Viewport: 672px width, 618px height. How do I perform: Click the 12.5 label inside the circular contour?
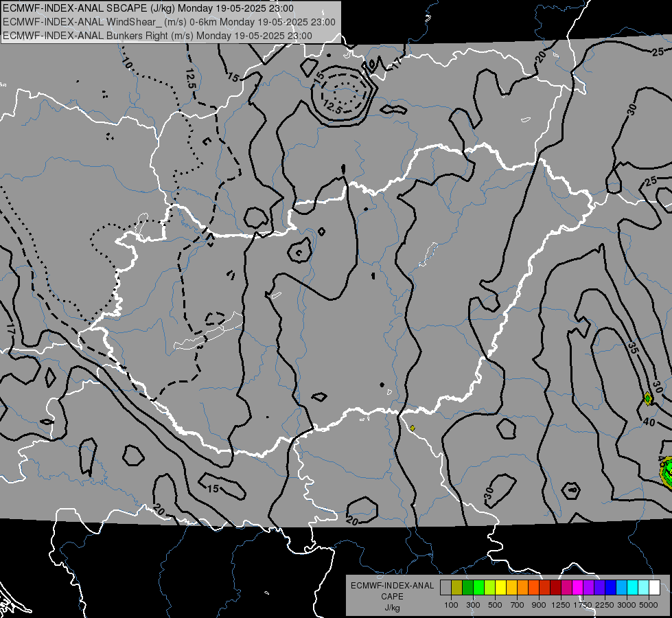[332, 106]
